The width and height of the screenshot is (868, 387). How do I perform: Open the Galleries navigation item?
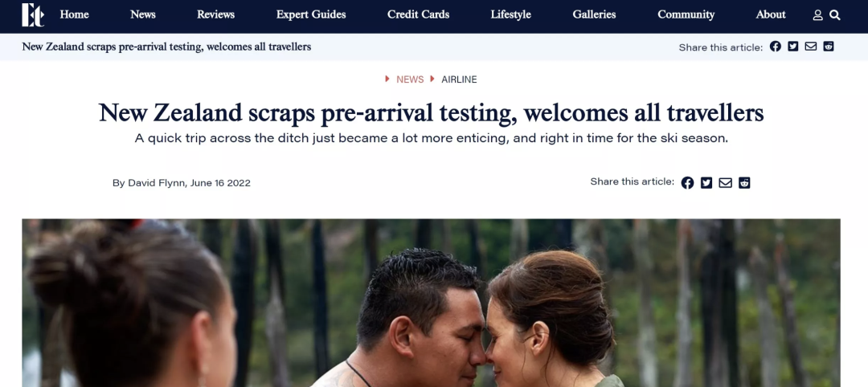[x=594, y=15]
